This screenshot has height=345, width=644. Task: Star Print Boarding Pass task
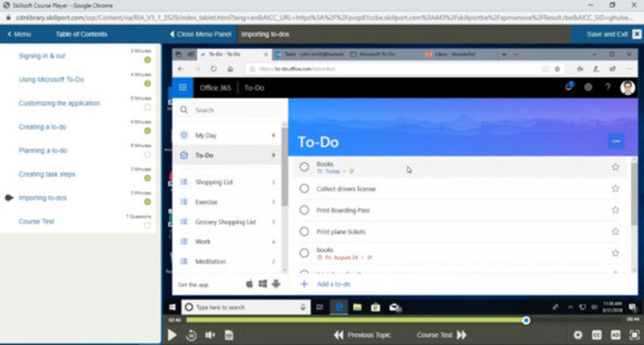point(615,210)
